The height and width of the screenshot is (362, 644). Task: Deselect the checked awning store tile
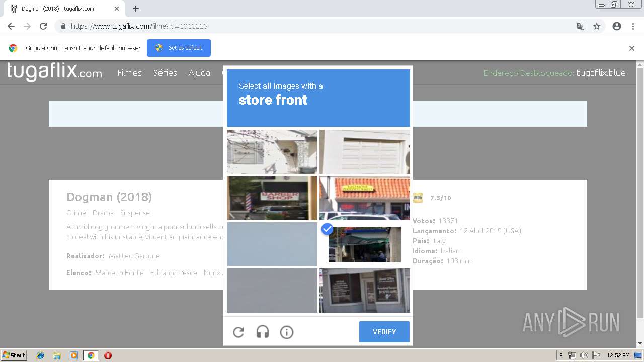[x=365, y=244]
